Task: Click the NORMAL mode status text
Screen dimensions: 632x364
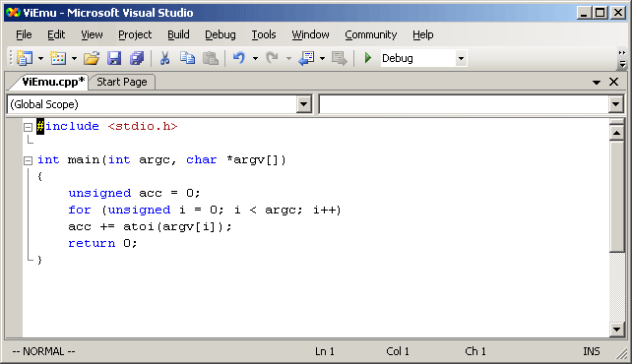Action: [43, 351]
